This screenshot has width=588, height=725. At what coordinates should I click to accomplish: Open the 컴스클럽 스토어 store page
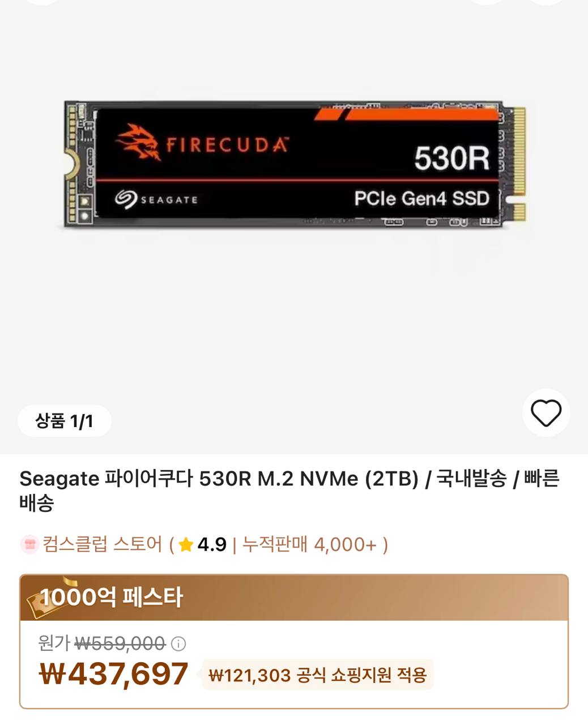coord(102,544)
